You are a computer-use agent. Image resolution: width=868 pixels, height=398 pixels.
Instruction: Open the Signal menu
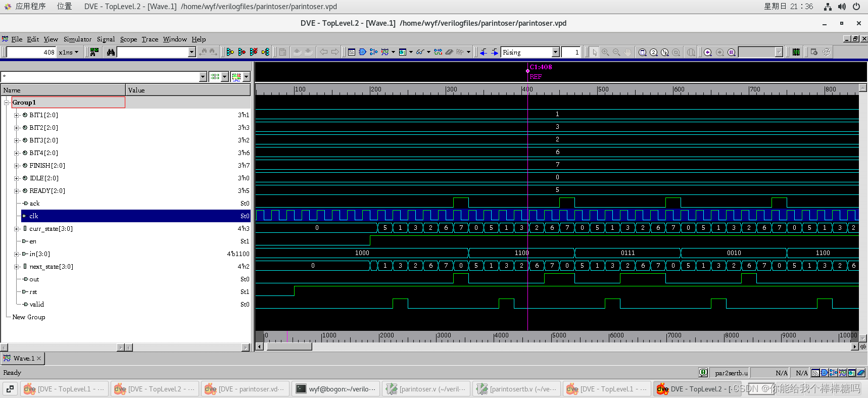(106, 39)
